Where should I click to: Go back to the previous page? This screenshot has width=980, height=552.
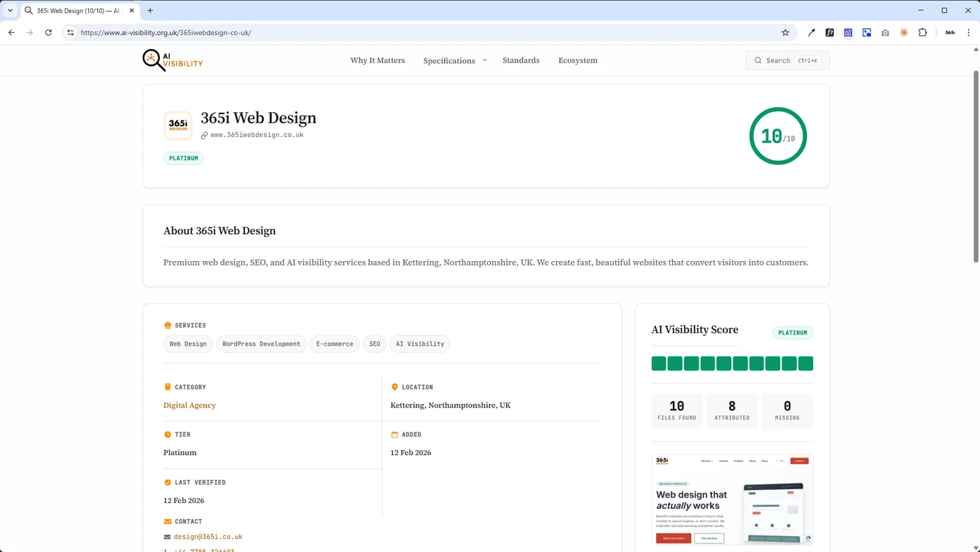[12, 33]
